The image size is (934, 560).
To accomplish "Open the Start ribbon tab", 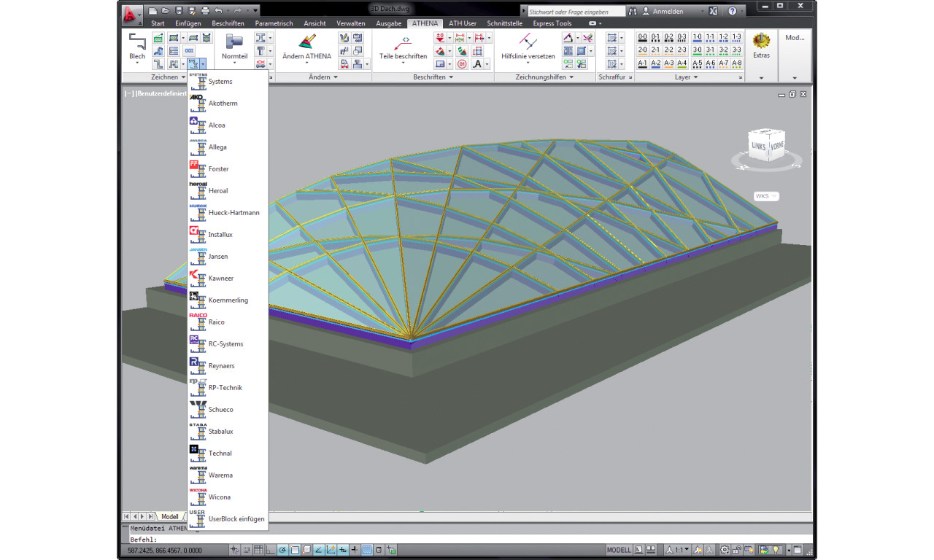I will [x=158, y=23].
